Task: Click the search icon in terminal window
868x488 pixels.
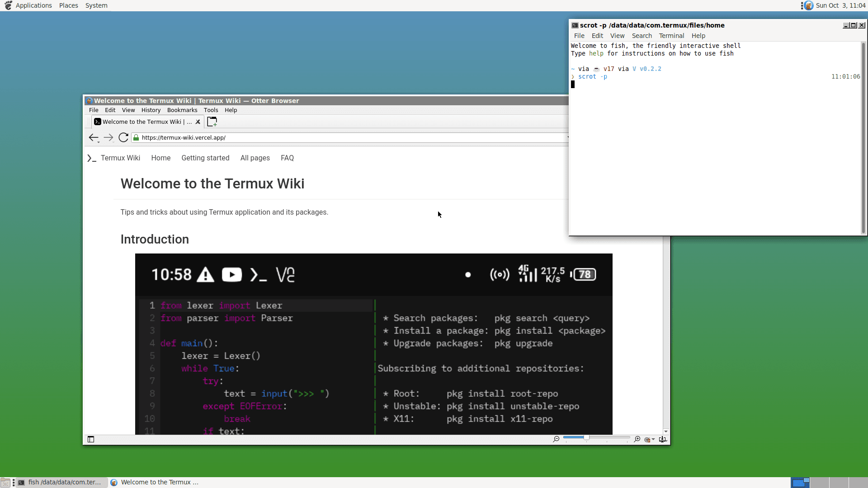Action: (x=642, y=36)
